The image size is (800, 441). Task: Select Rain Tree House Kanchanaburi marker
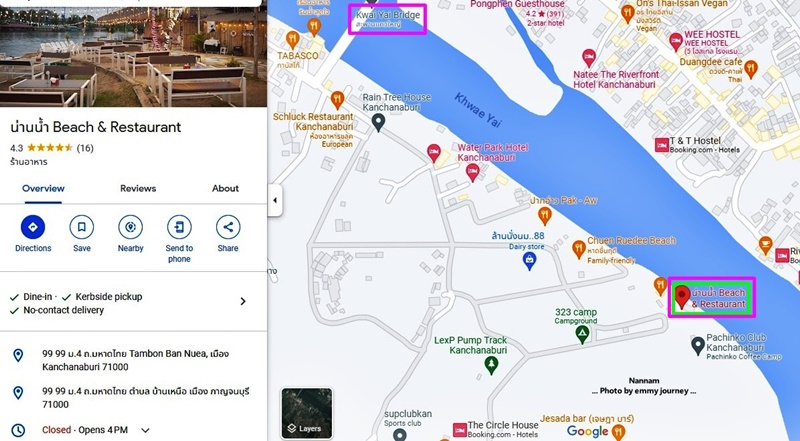(x=378, y=122)
